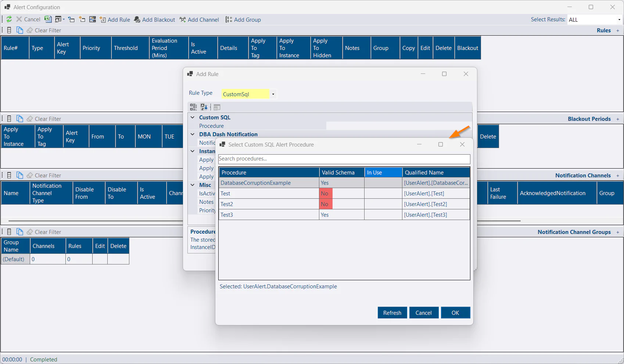The height and width of the screenshot is (364, 624).
Task: Click the red No cell for Test2
Action: (326, 204)
